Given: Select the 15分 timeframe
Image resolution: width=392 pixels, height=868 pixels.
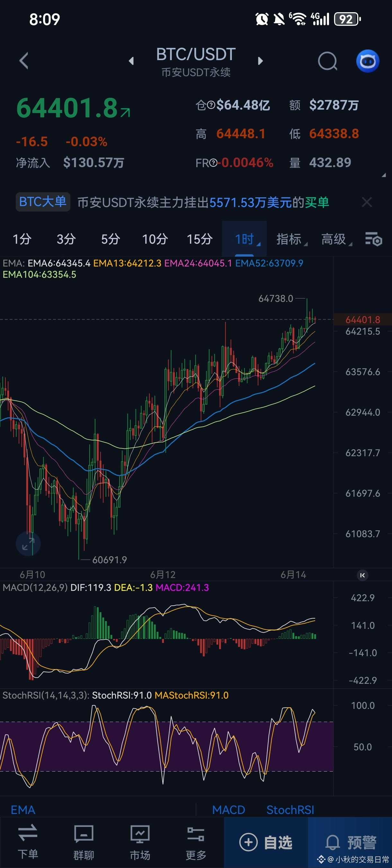Looking at the screenshot, I should pyautogui.click(x=200, y=239).
